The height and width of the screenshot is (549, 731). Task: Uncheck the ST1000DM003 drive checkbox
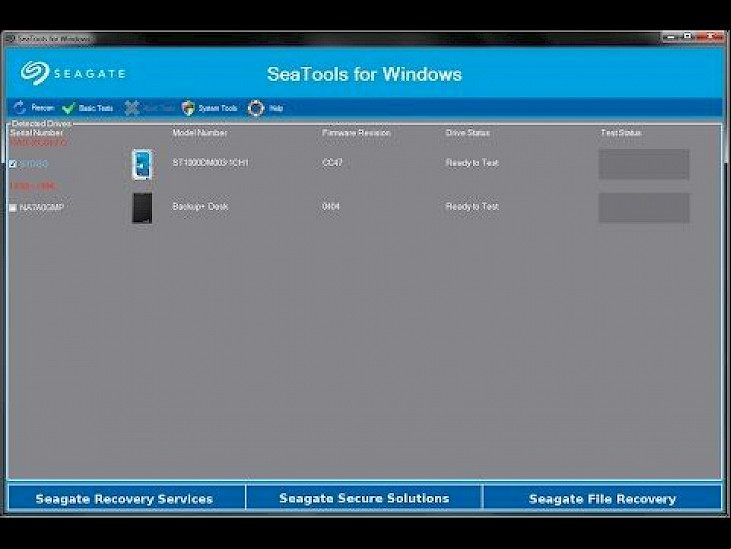(13, 164)
